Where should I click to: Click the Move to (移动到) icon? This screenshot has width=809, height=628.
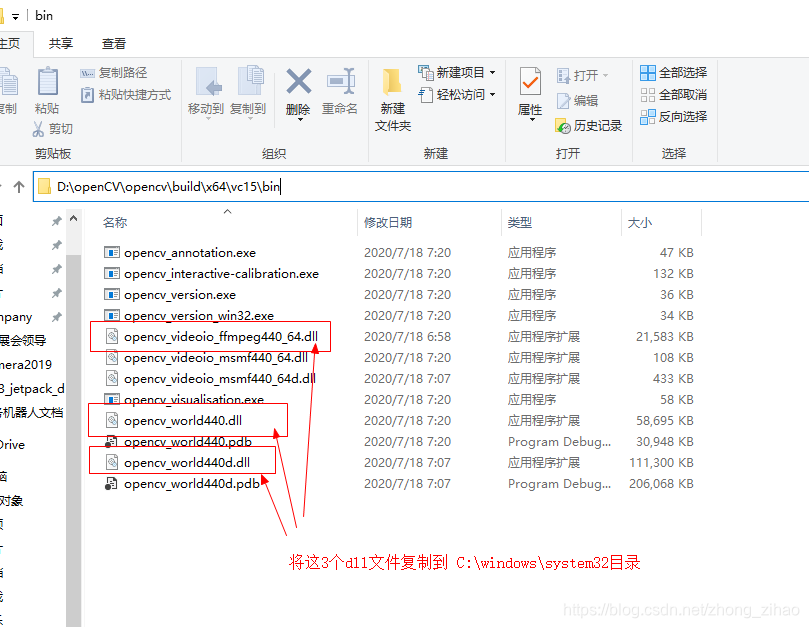tap(208, 82)
